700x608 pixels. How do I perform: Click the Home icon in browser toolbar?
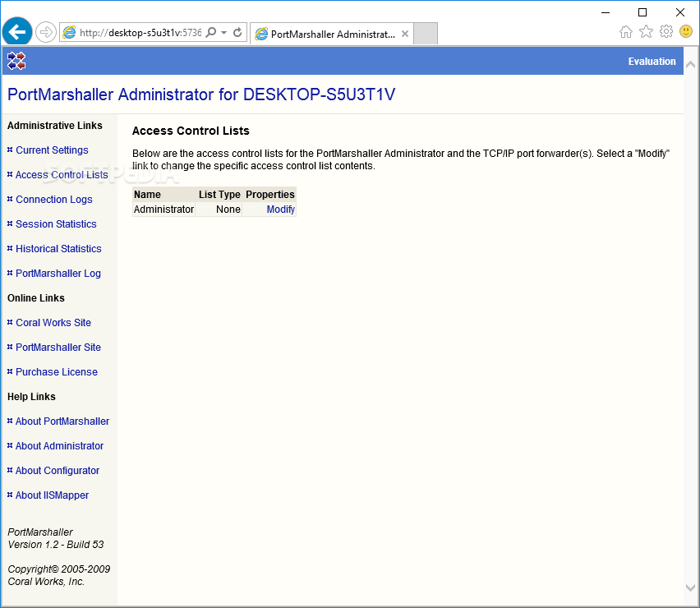click(x=626, y=32)
